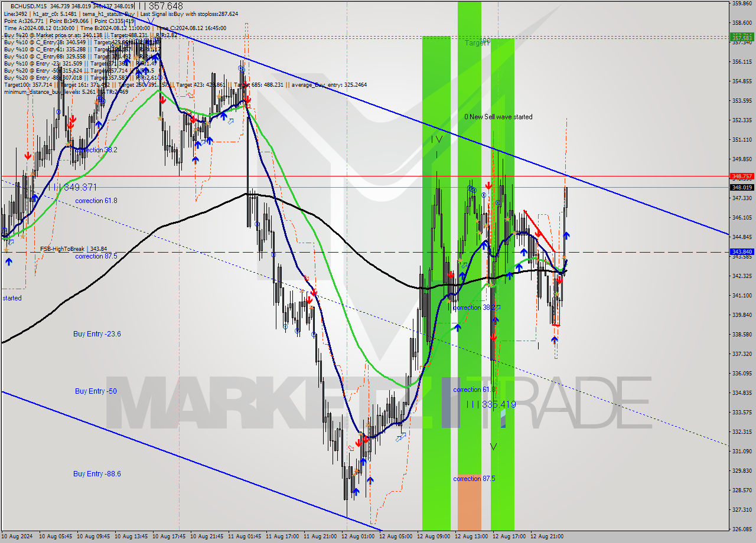Screen dimensions: 756x543
Task: Click the 353.595 price axis value
Action: click(742, 100)
